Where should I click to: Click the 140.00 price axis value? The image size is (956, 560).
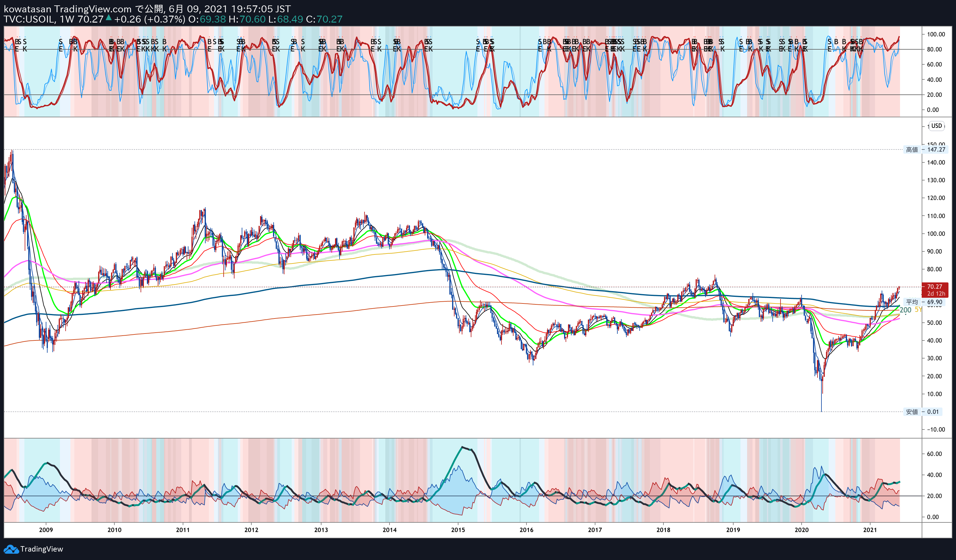point(936,162)
